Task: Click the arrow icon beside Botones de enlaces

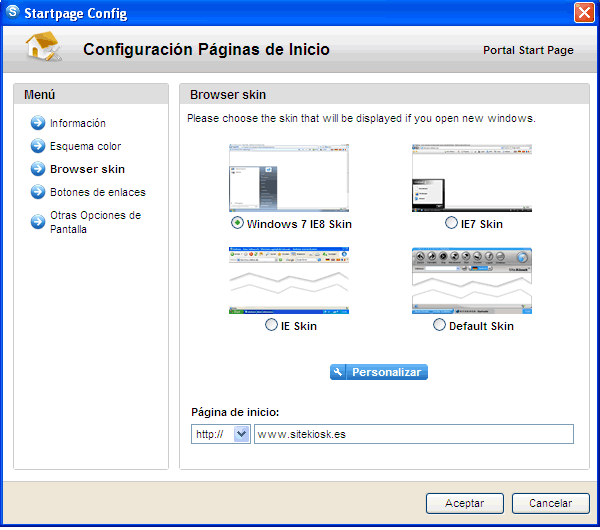Action: point(38,192)
